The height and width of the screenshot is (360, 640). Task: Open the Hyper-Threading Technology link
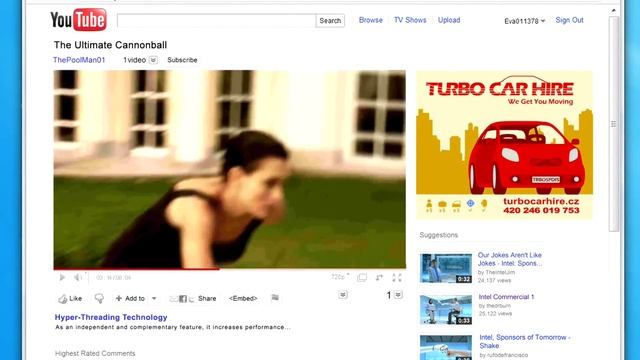click(x=111, y=317)
